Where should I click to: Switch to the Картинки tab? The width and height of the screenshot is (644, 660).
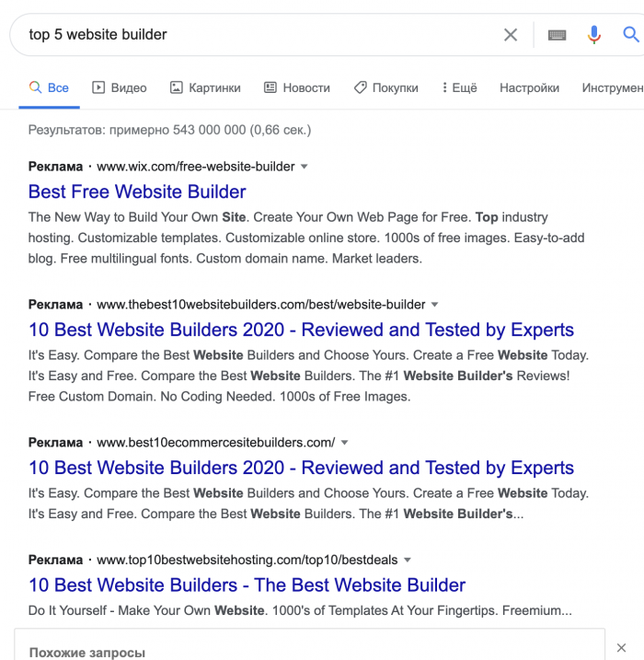(x=205, y=87)
